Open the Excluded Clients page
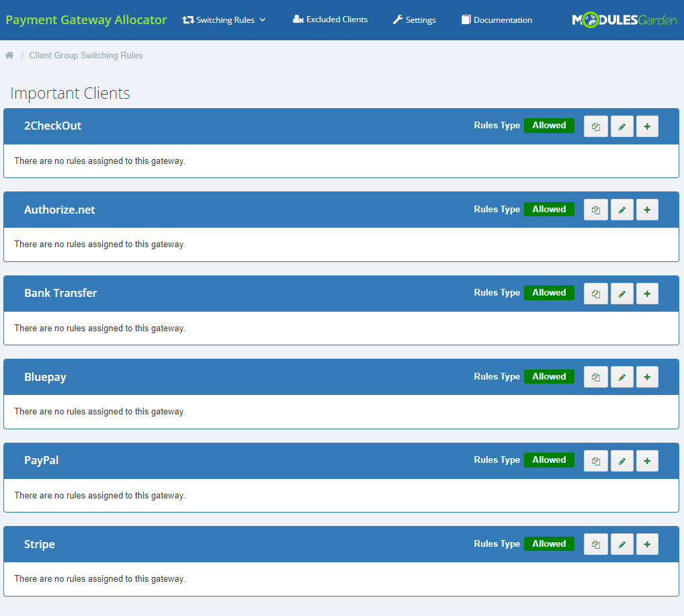684x616 pixels. click(330, 19)
